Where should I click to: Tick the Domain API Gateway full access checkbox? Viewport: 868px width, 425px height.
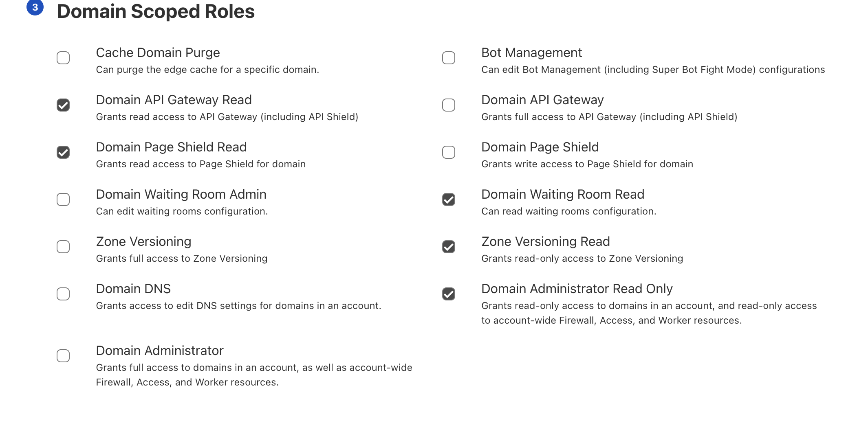pyautogui.click(x=449, y=105)
